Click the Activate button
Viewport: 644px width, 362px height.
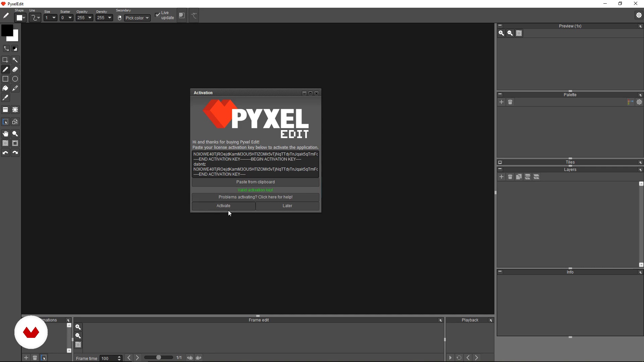point(223,206)
